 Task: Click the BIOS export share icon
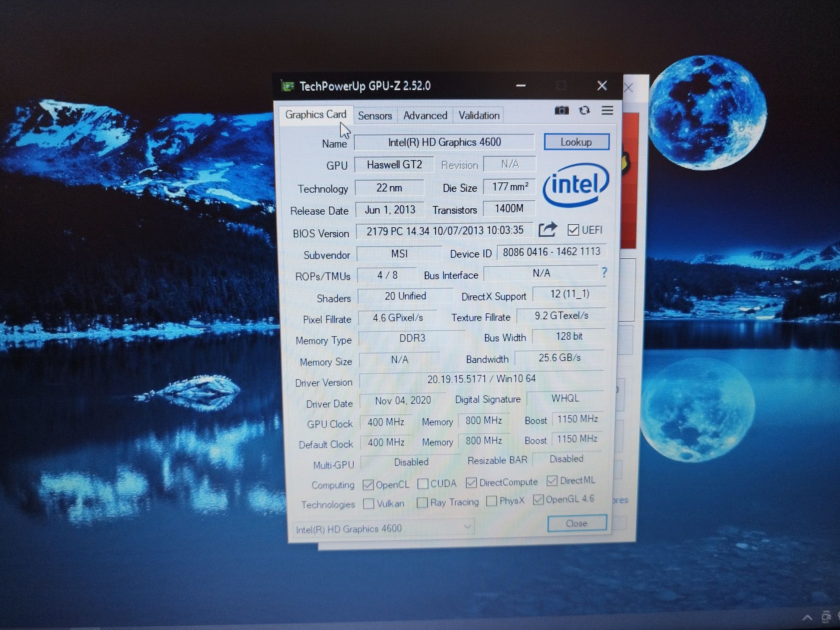(x=548, y=229)
